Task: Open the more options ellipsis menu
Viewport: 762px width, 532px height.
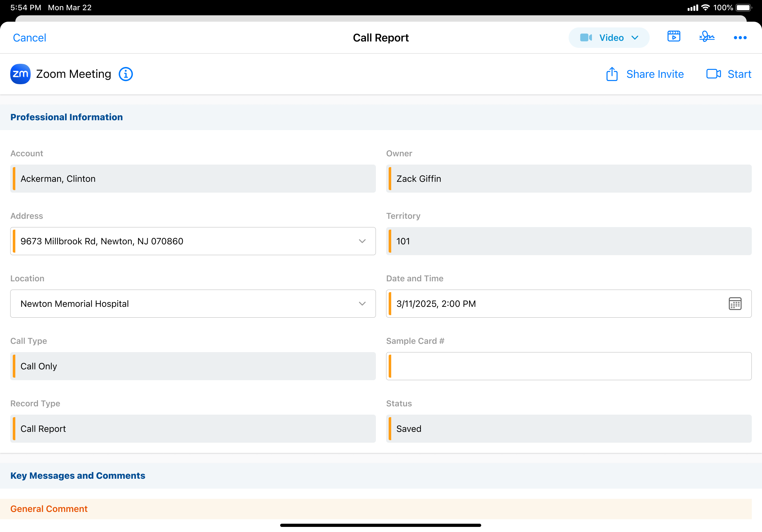Action: [740, 38]
